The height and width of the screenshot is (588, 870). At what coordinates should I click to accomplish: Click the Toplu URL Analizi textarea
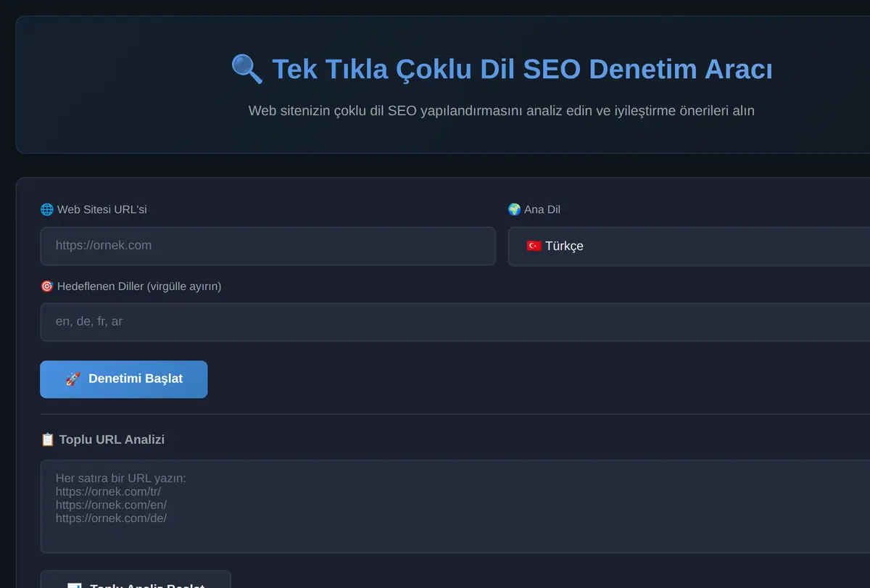coord(455,506)
